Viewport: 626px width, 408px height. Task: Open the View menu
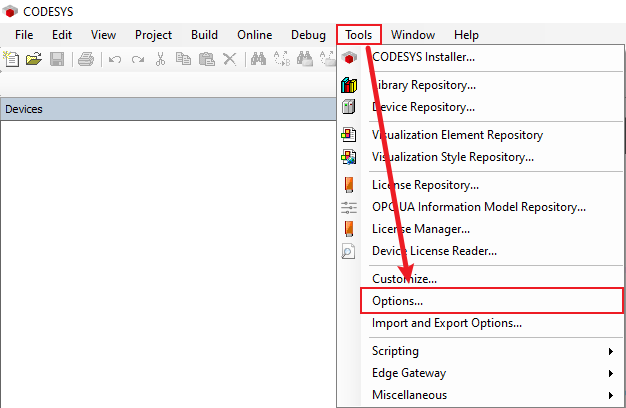(103, 35)
